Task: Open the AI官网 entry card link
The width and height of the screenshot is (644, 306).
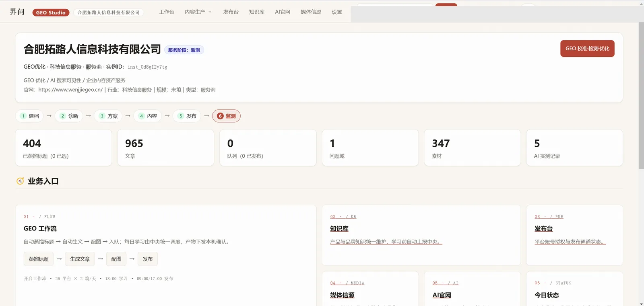Action: pyautogui.click(x=442, y=295)
